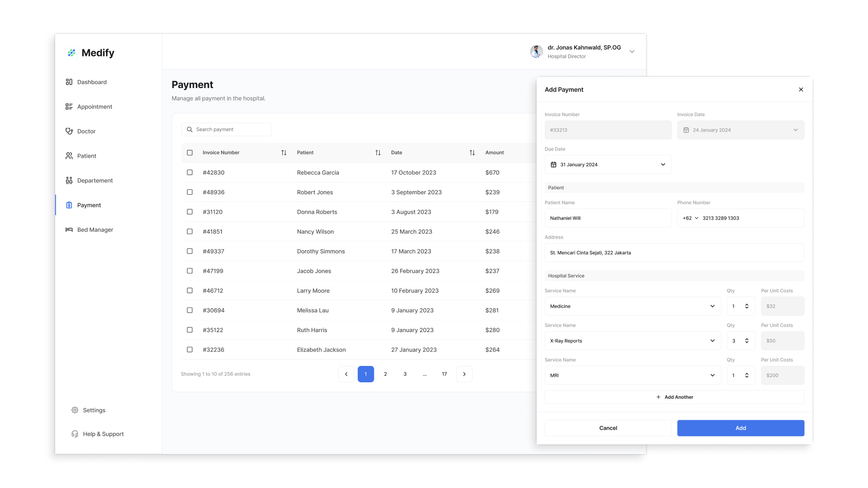Click the Invoice Date calendar icon
The height and width of the screenshot is (488, 868).
(x=686, y=130)
